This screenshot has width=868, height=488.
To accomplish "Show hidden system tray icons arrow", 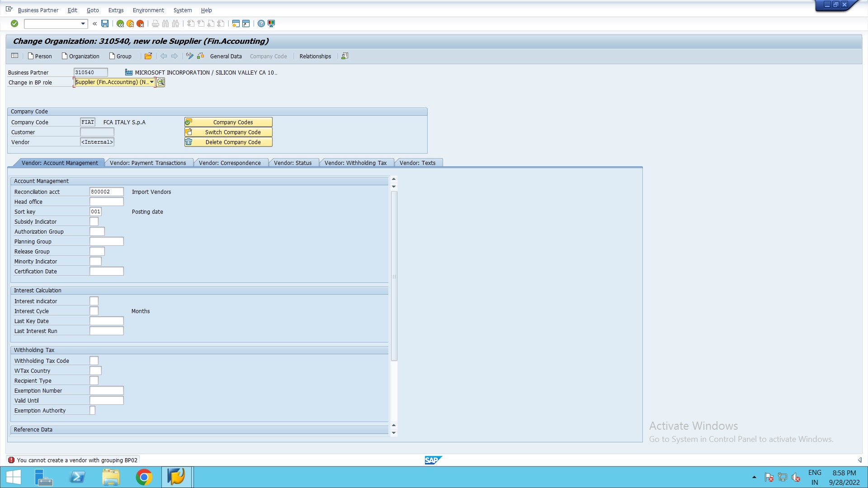I will point(754,477).
